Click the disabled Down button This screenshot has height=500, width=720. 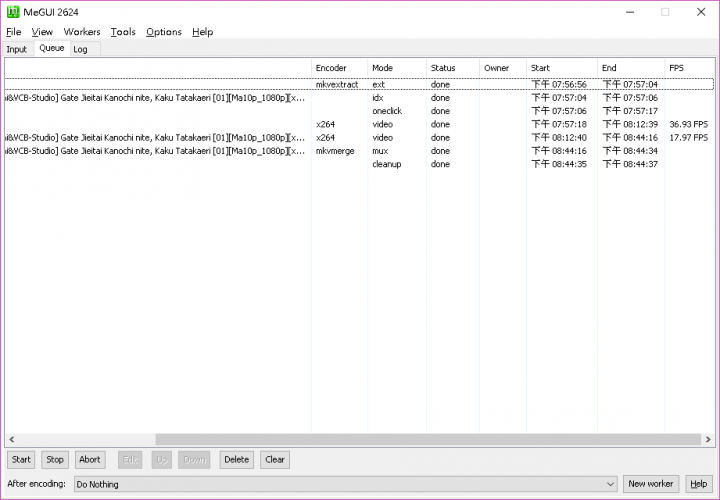(x=195, y=460)
